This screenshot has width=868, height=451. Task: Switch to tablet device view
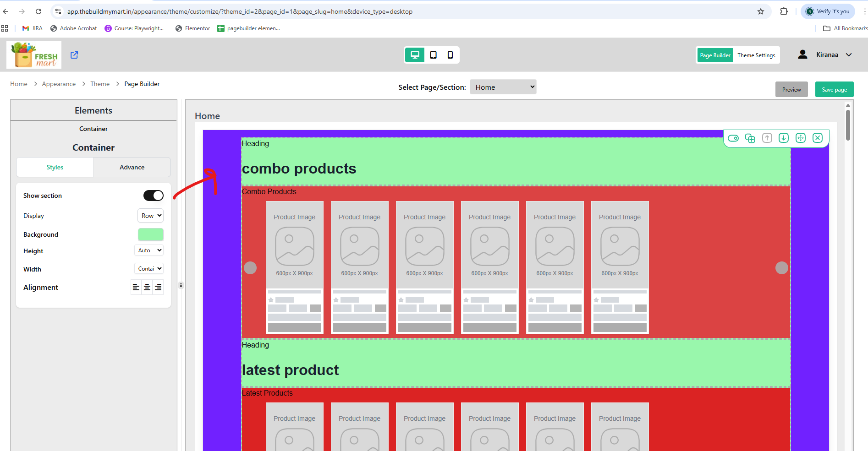tap(433, 55)
